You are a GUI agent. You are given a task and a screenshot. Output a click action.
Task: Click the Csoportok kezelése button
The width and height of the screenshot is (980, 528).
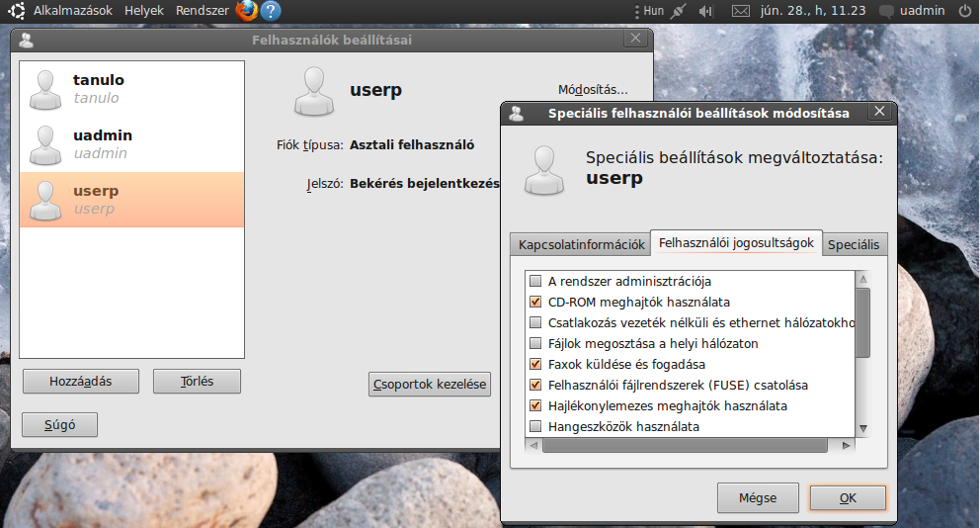tap(430, 385)
